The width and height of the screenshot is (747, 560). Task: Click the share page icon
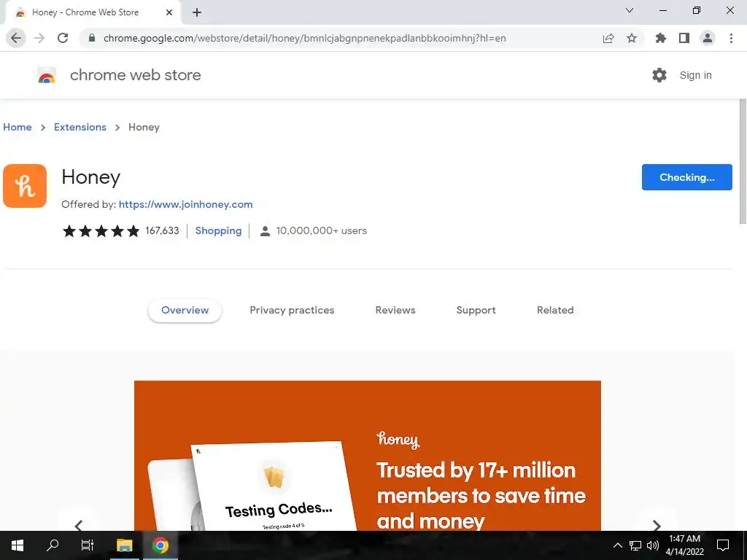point(608,38)
